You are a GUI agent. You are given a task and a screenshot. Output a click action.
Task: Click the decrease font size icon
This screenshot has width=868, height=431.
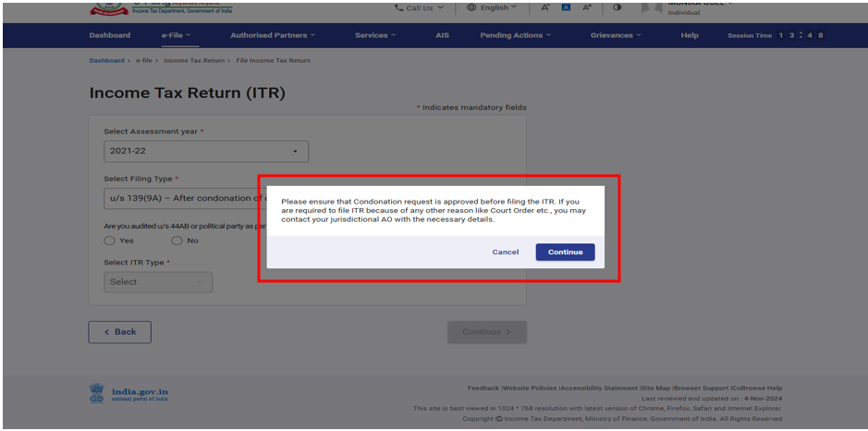pos(547,7)
